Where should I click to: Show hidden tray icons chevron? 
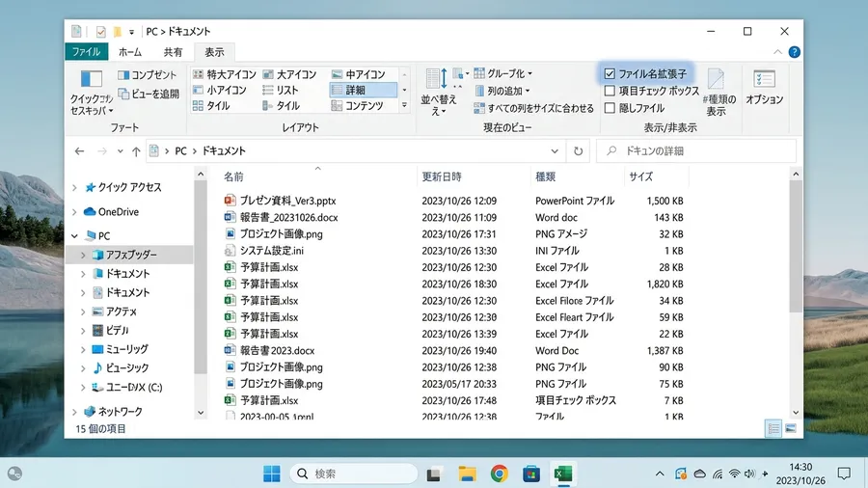[660, 474]
